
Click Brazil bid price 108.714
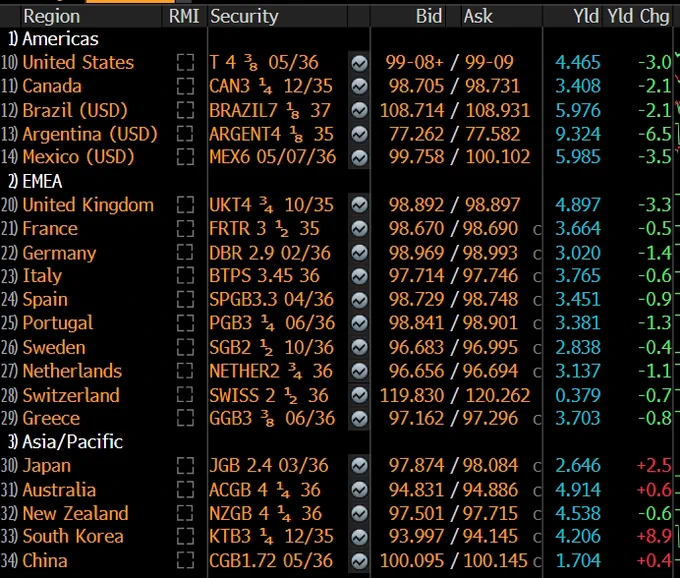pyautogui.click(x=412, y=111)
